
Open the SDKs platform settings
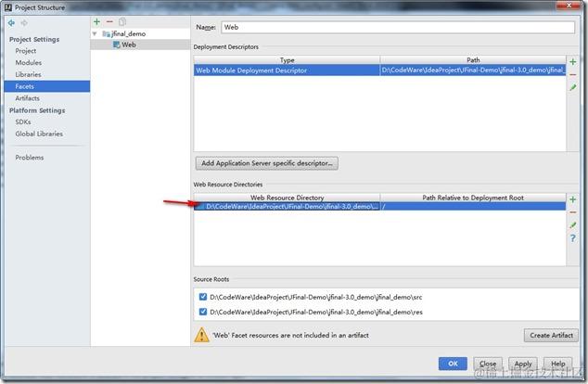click(23, 122)
